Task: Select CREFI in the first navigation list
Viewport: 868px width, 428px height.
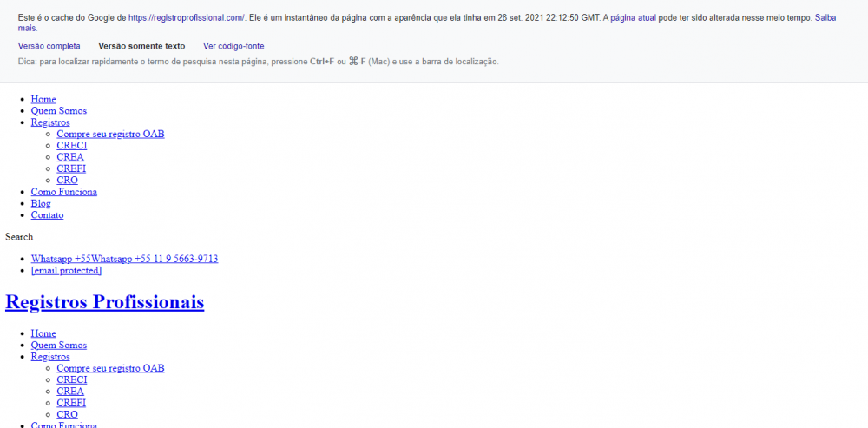Action: [x=71, y=168]
